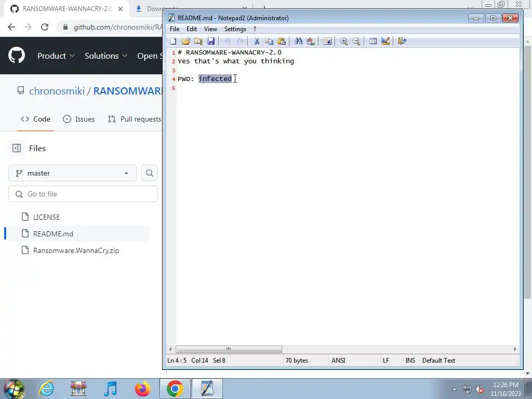This screenshot has width=532, height=399.
Task: Expand the Product dropdown on GitHub
Action: click(56, 56)
